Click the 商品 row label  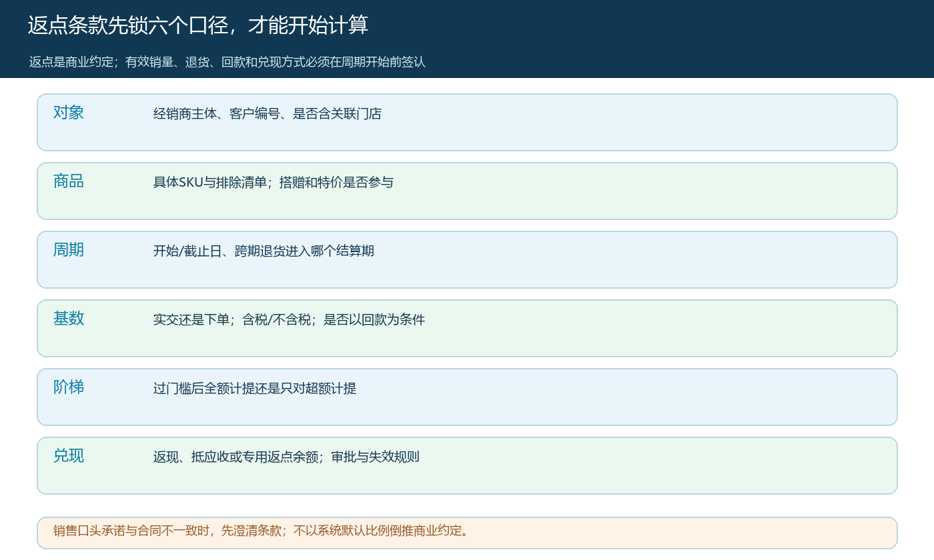pyautogui.click(x=69, y=181)
